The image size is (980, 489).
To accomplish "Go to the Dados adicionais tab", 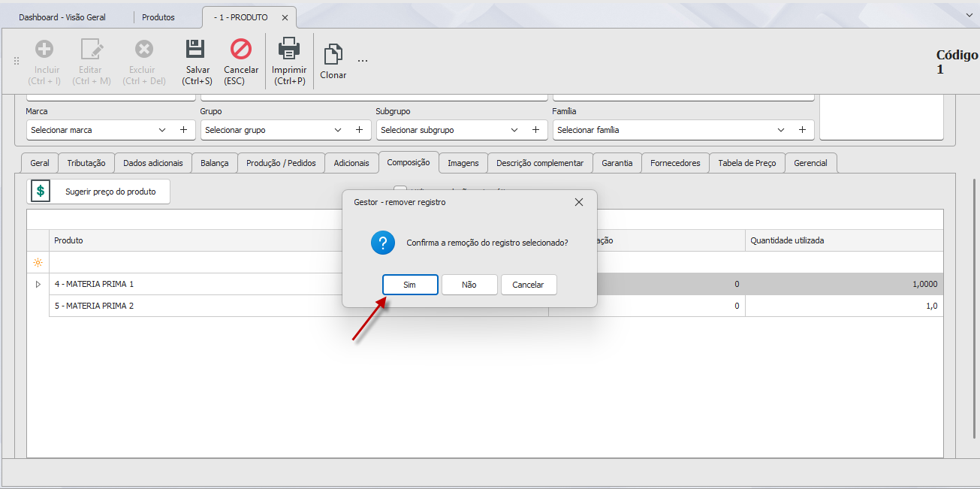I will [x=153, y=163].
